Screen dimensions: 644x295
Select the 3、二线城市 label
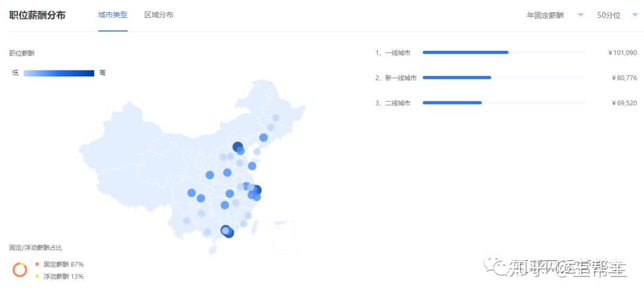392,103
